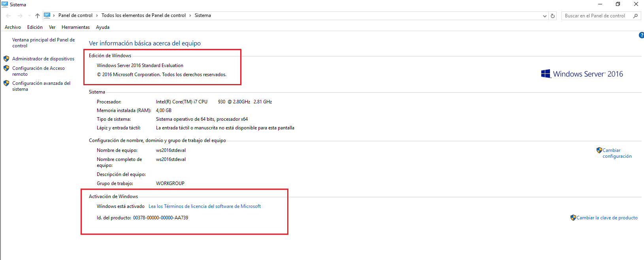Image resolution: width=644 pixels, height=260 pixels.
Task: Open Configuración de Acceso remoto
Action: 38,71
